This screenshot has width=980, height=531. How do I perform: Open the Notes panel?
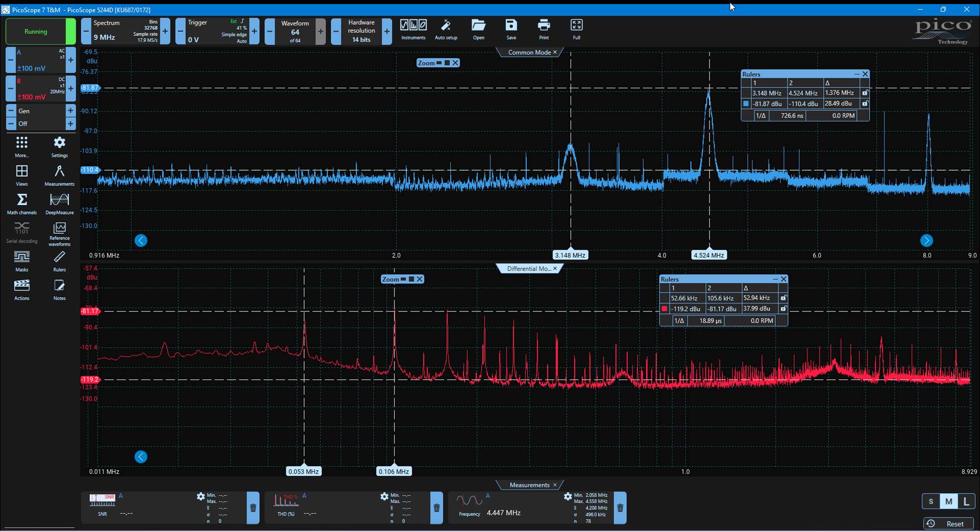coord(60,290)
